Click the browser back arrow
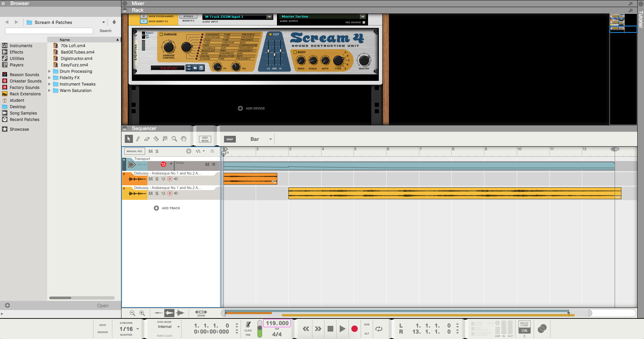Image resolution: width=644 pixels, height=339 pixels. coord(7,22)
